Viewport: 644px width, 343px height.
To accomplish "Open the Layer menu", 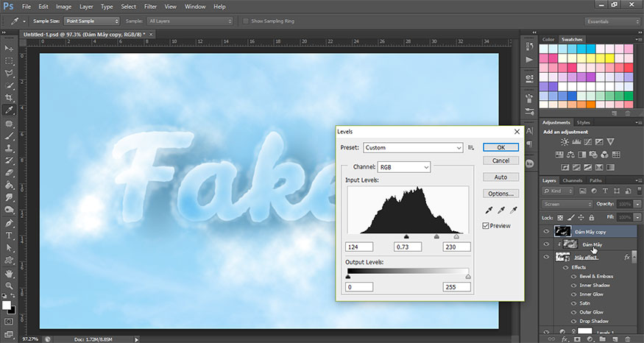I will pyautogui.click(x=86, y=7).
